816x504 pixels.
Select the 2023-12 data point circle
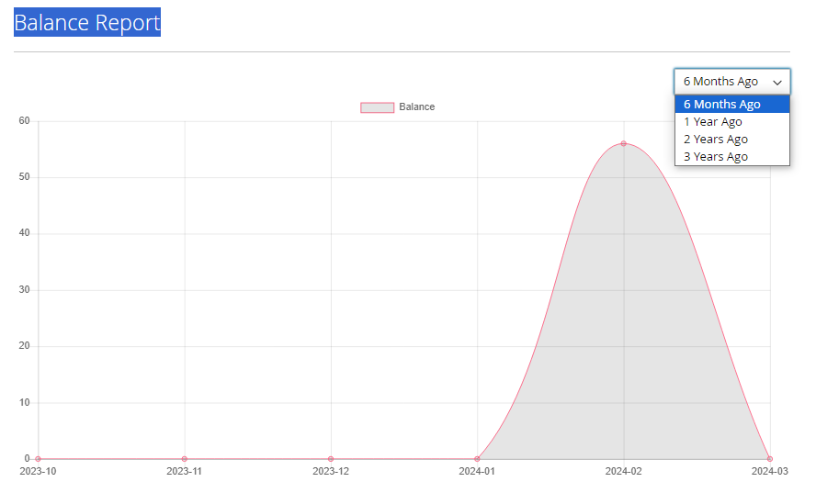click(x=331, y=458)
